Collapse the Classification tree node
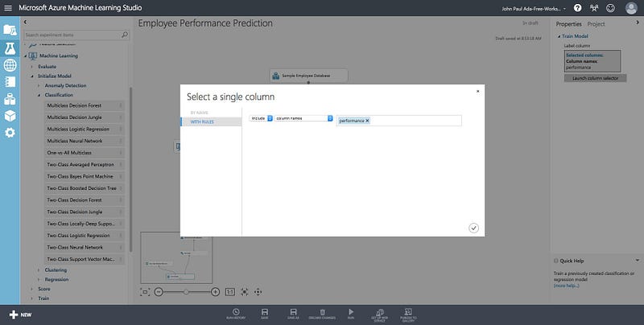 pyautogui.click(x=39, y=95)
